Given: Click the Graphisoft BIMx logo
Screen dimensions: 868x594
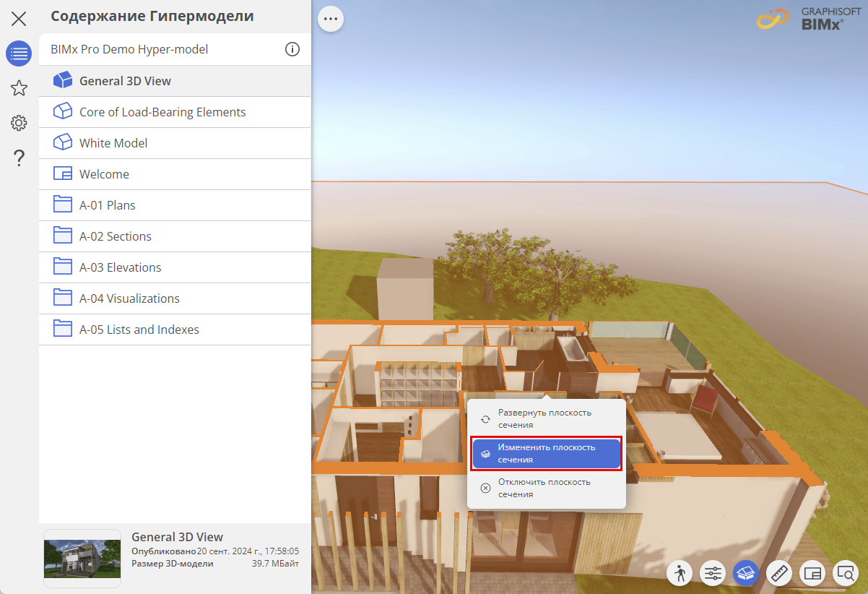Looking at the screenshot, I should click(810, 19).
